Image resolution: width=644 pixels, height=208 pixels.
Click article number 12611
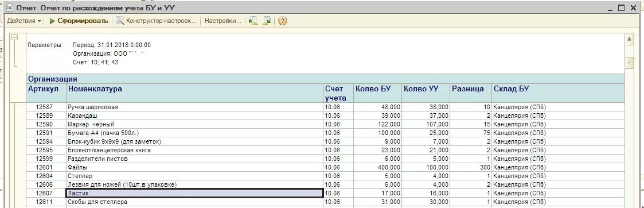[x=44, y=202]
